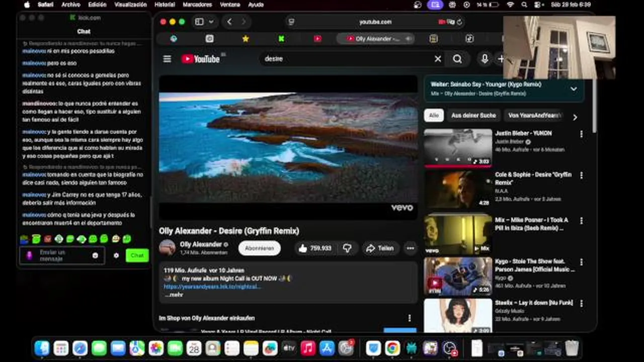Switch to the yellow star Safari tab
This screenshot has width=644, height=362.
[246, 39]
